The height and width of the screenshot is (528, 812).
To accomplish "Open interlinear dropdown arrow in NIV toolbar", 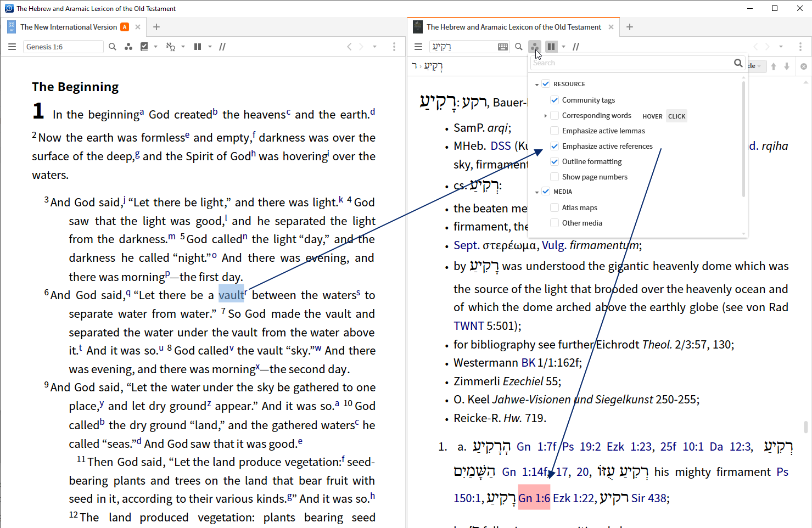I will pyautogui.click(x=183, y=47).
